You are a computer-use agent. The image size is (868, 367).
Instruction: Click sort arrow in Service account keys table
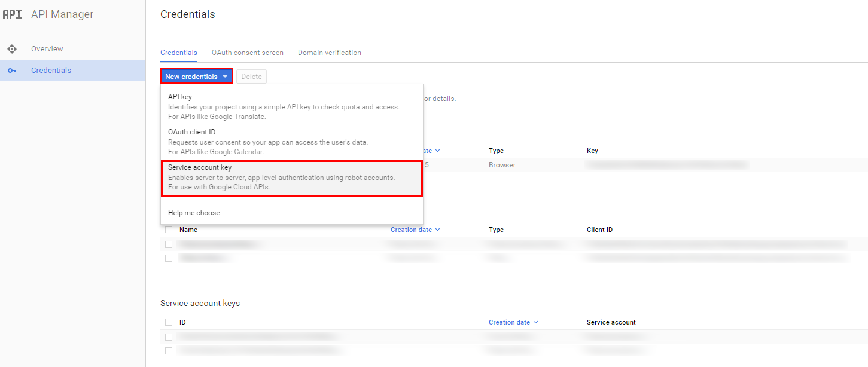tap(535, 322)
